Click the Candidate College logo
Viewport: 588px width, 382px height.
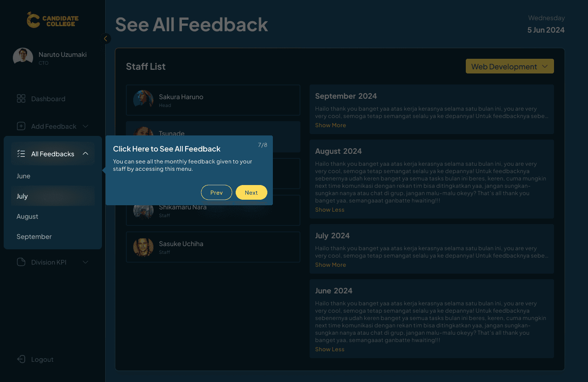pyautogui.click(x=52, y=20)
